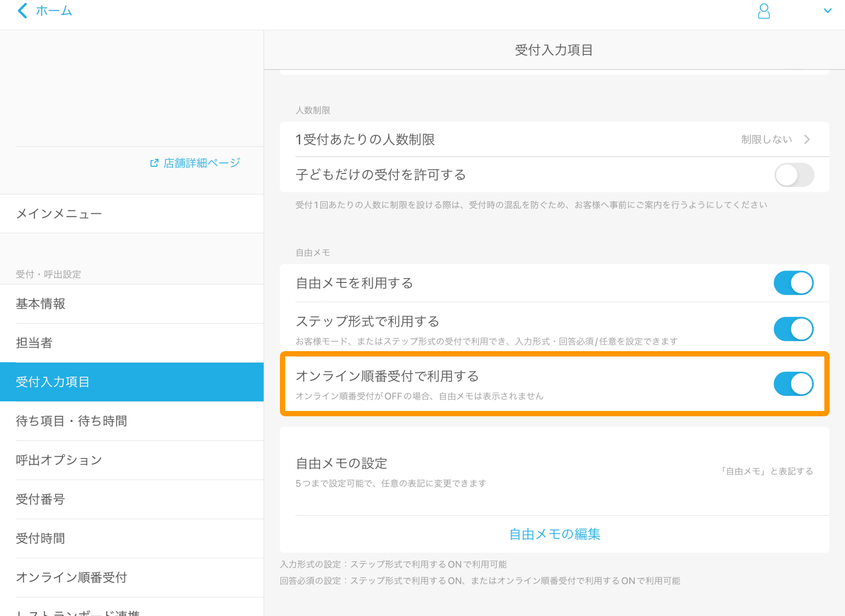Select 制限しない value for 人数制限
845x616 pixels.
coord(766,139)
